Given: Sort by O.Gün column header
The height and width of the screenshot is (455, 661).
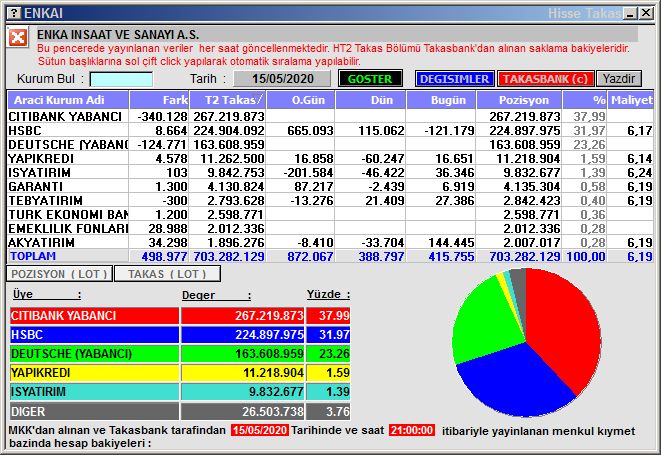Looking at the screenshot, I should click(301, 100).
